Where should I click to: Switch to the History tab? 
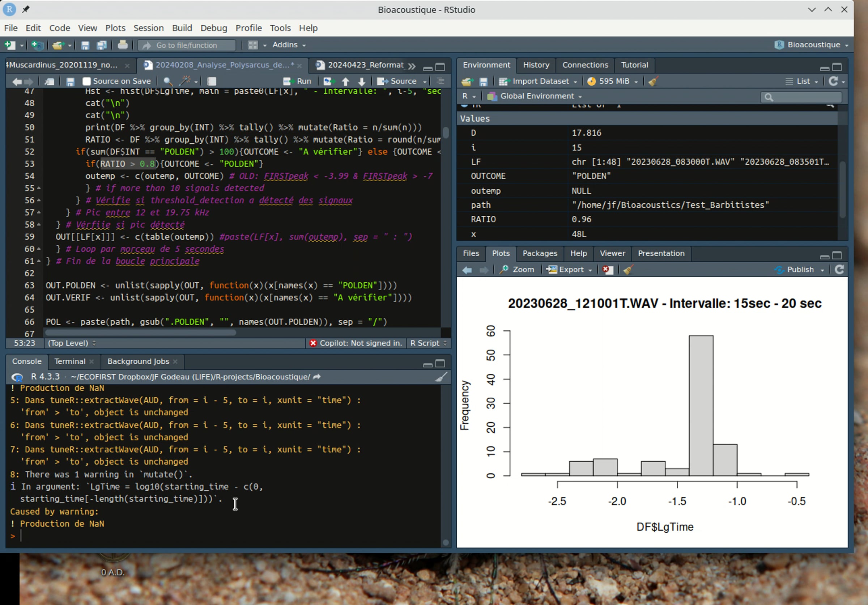[x=536, y=65]
